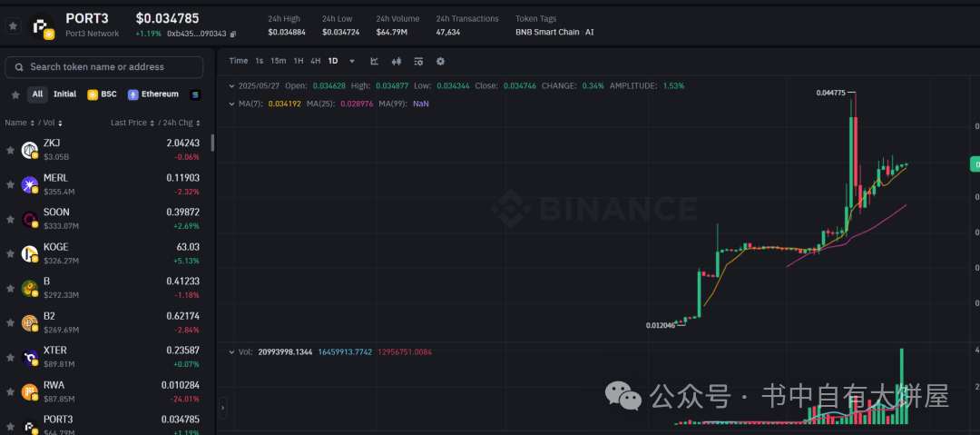Switch chart interval to 1D
This screenshot has width=980, height=435.
point(333,61)
